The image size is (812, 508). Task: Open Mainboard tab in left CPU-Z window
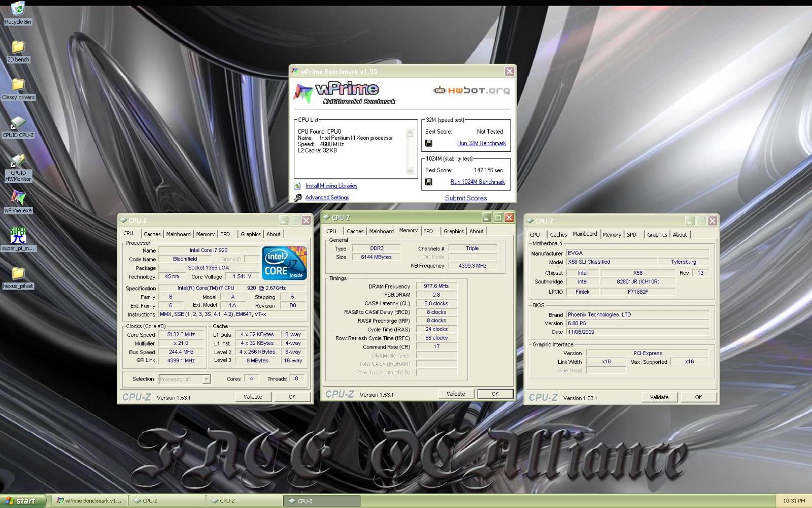179,234
